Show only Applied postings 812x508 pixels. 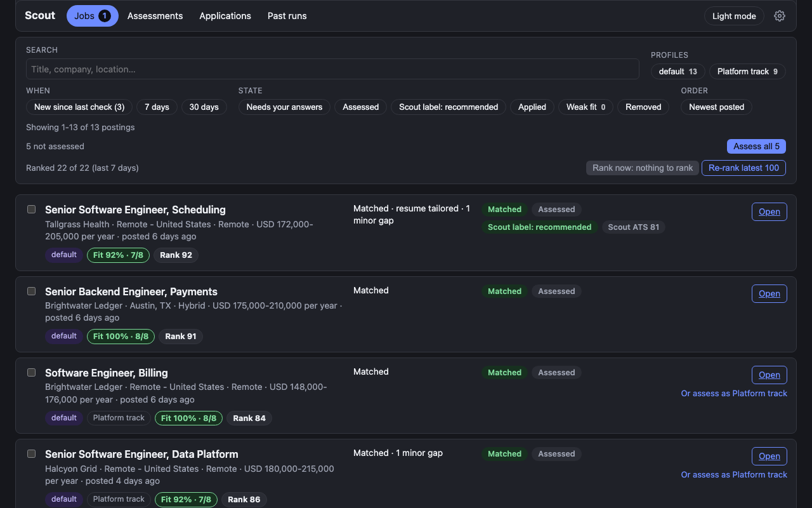[532, 107]
